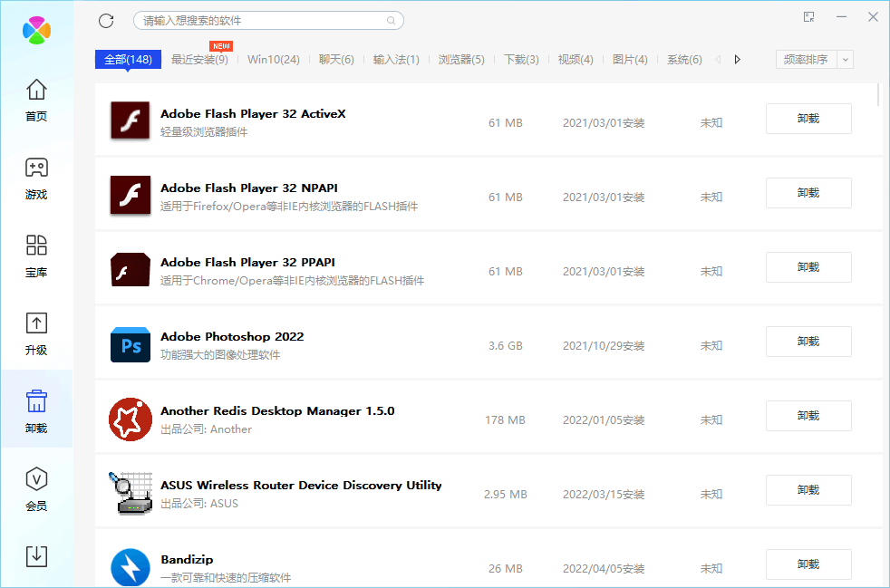Uninstall Adobe Flash Player 32 NPAPI
890x588 pixels.
[x=808, y=193]
